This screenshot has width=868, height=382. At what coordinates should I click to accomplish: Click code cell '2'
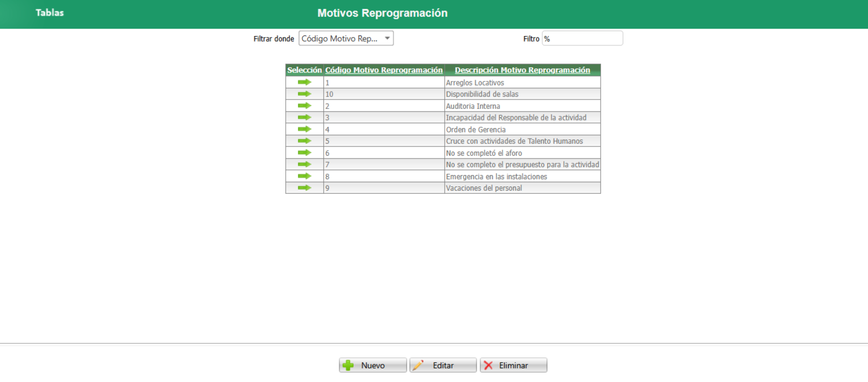[384, 106]
